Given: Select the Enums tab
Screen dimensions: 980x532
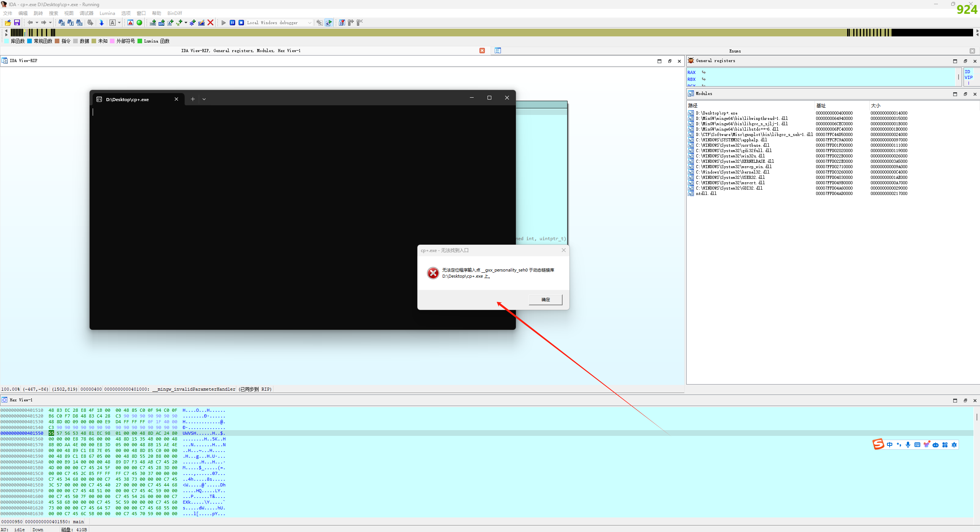Looking at the screenshot, I should click(x=735, y=51).
